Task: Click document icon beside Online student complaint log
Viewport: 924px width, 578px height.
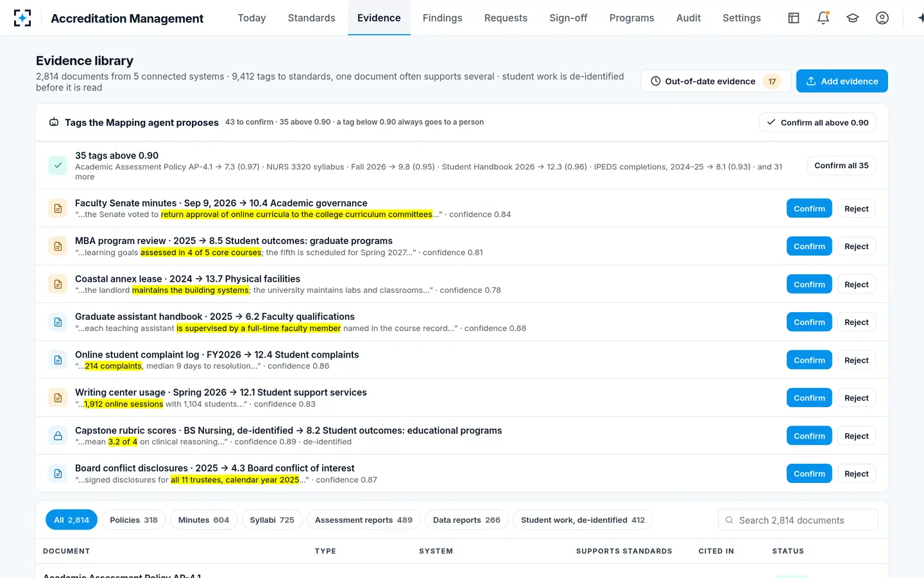Action: tap(58, 360)
